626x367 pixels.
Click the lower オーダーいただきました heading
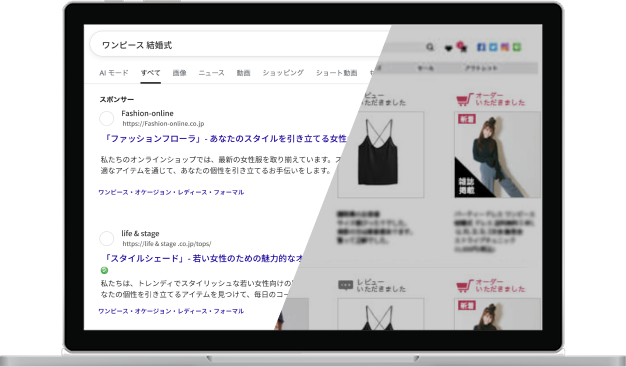(500, 285)
